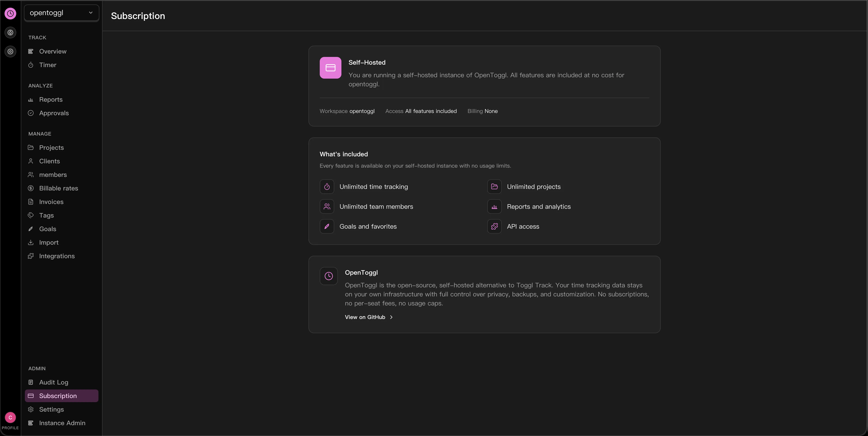This screenshot has width=868, height=436.
Task: Select the target icon in the left rail
Action: coord(10,51)
